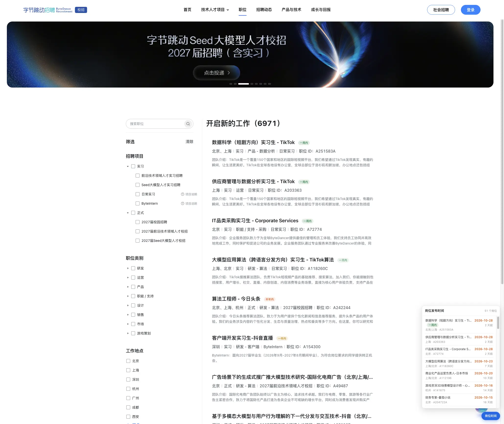Click the last carousel indicator dot
This screenshot has width=504, height=424.
tap(269, 84)
